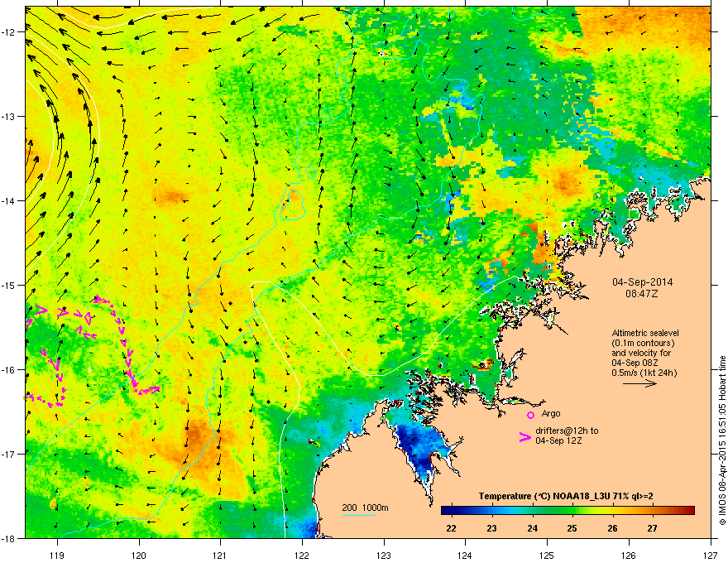Click the dark blue cold-water patch in the gulf
The height and width of the screenshot is (563, 728).
click(x=420, y=450)
